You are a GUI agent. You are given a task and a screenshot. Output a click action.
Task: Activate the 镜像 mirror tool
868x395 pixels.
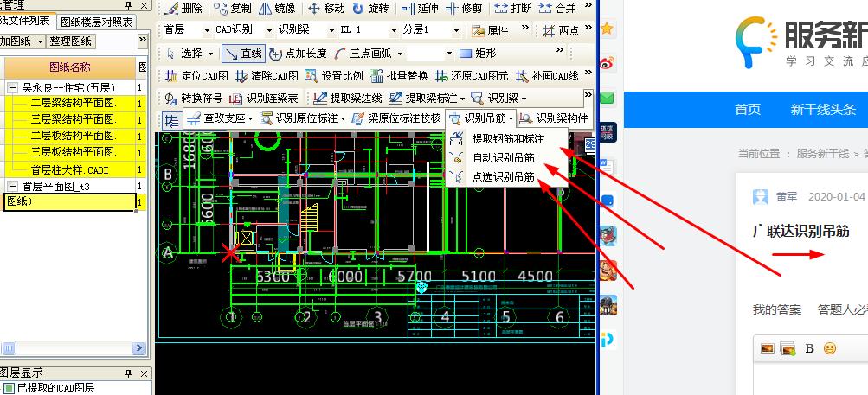point(277,9)
